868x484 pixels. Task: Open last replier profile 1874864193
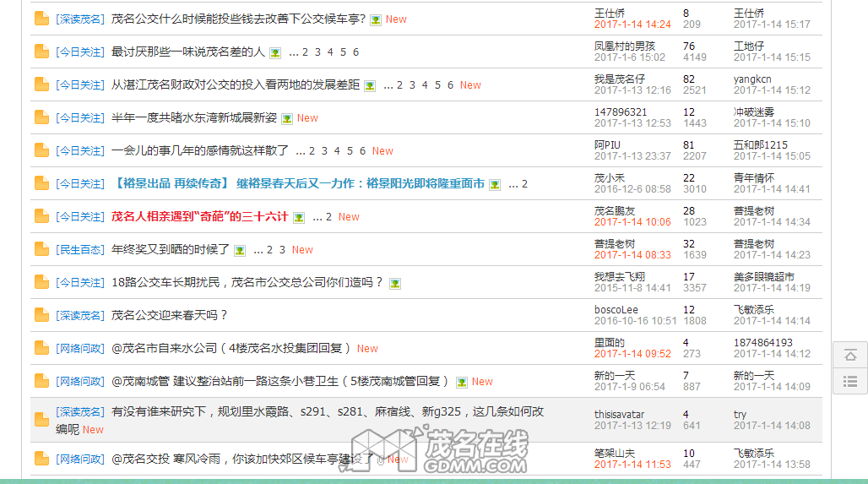[763, 343]
